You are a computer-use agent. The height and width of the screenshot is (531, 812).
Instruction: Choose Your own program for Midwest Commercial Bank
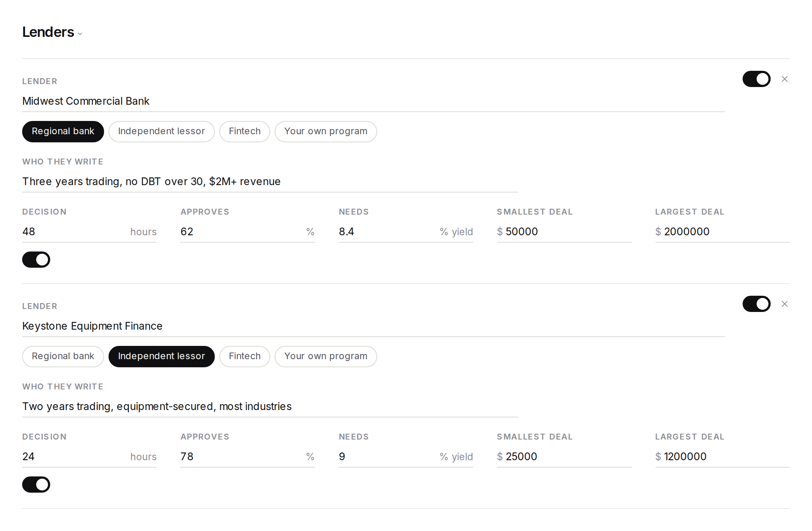326,131
